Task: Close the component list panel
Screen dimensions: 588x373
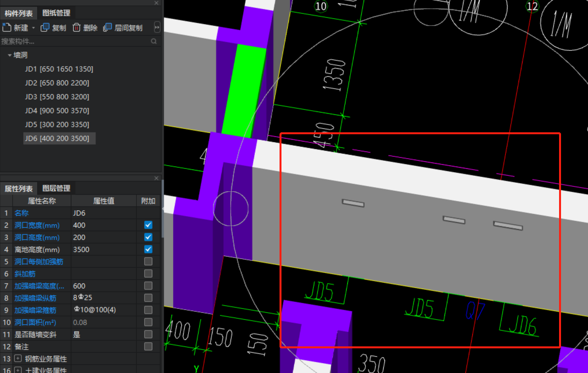Action: pyautogui.click(x=156, y=3)
